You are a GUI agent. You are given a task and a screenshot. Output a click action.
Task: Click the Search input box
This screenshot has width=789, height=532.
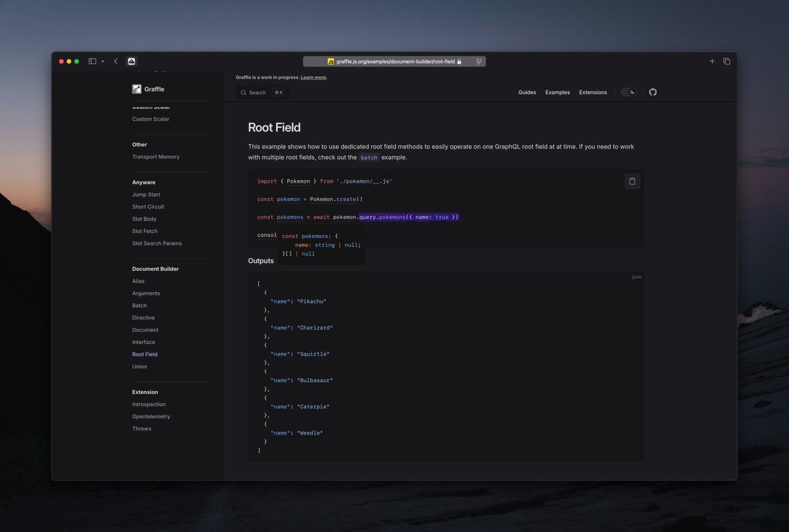pyautogui.click(x=262, y=93)
